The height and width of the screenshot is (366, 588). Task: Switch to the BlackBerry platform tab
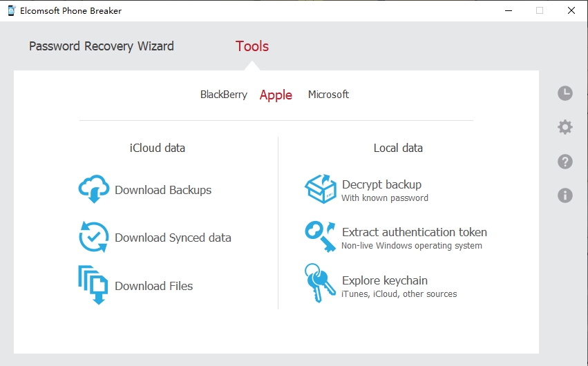click(224, 95)
